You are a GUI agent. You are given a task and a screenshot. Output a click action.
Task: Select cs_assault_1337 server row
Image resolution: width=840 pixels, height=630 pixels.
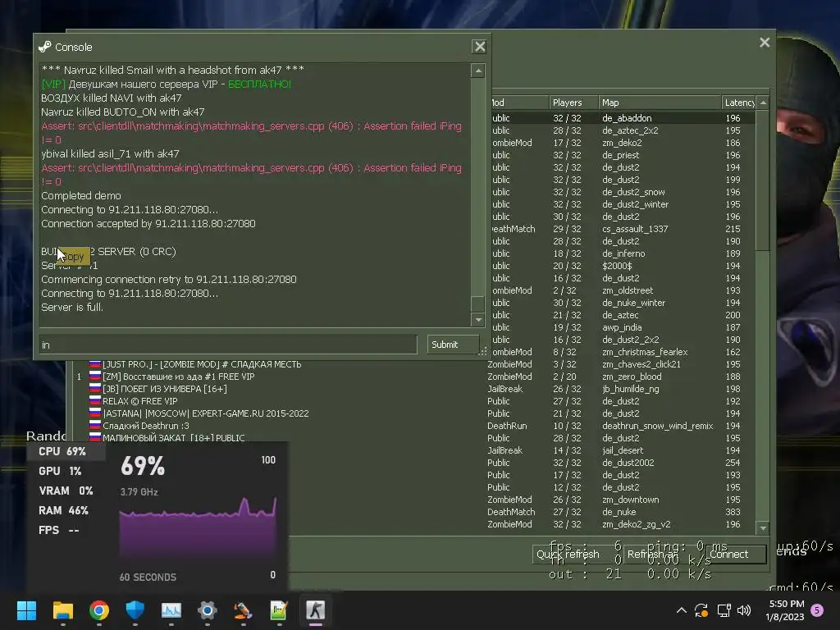[x=623, y=229]
